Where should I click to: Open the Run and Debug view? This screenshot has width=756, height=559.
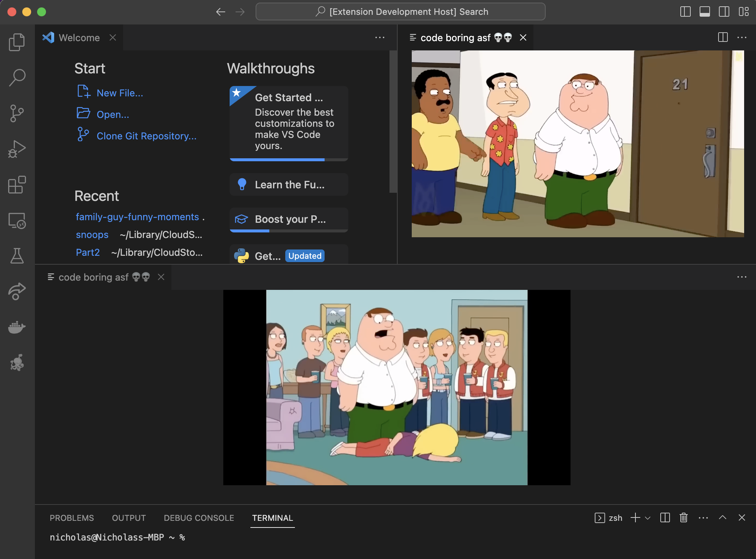point(16,149)
